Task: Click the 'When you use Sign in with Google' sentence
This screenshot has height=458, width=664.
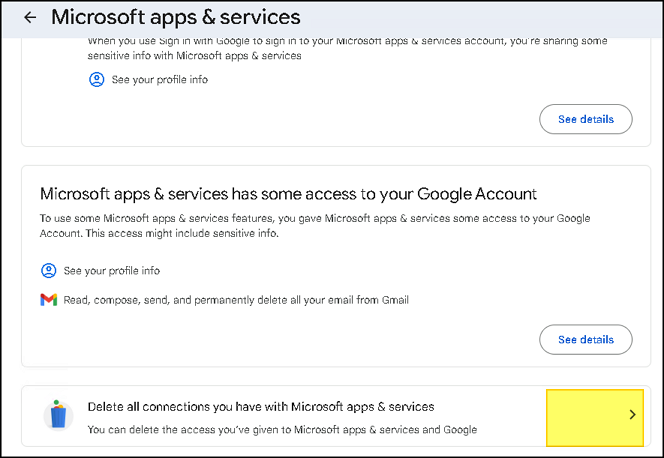Action: [x=347, y=41]
